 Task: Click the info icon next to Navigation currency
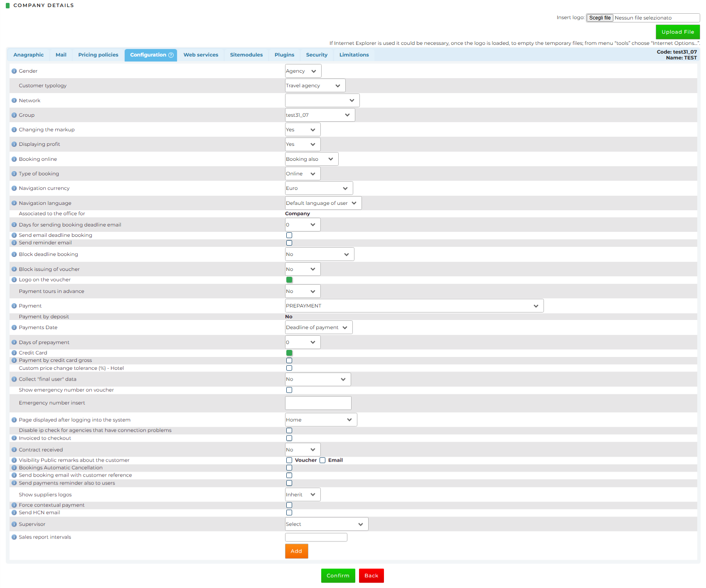click(x=14, y=188)
